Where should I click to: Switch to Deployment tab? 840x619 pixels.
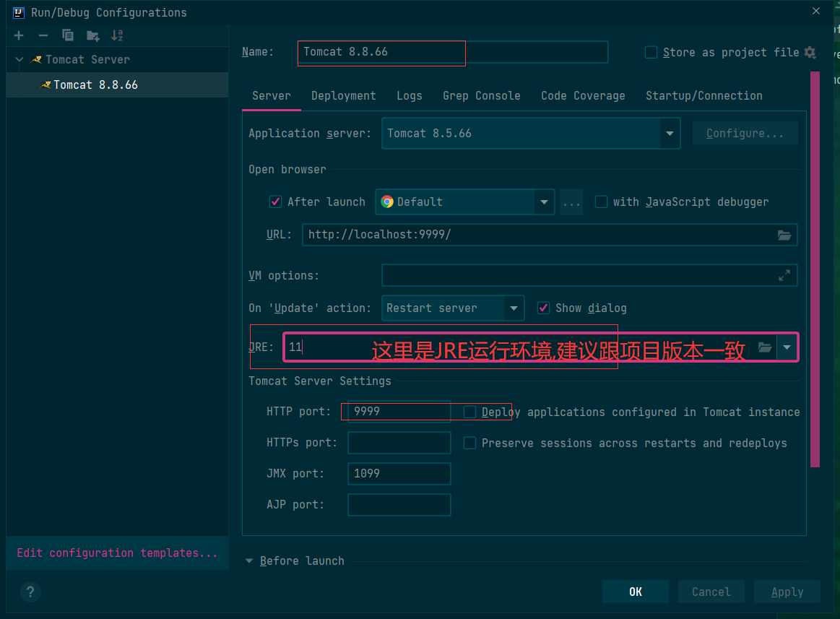[343, 96]
